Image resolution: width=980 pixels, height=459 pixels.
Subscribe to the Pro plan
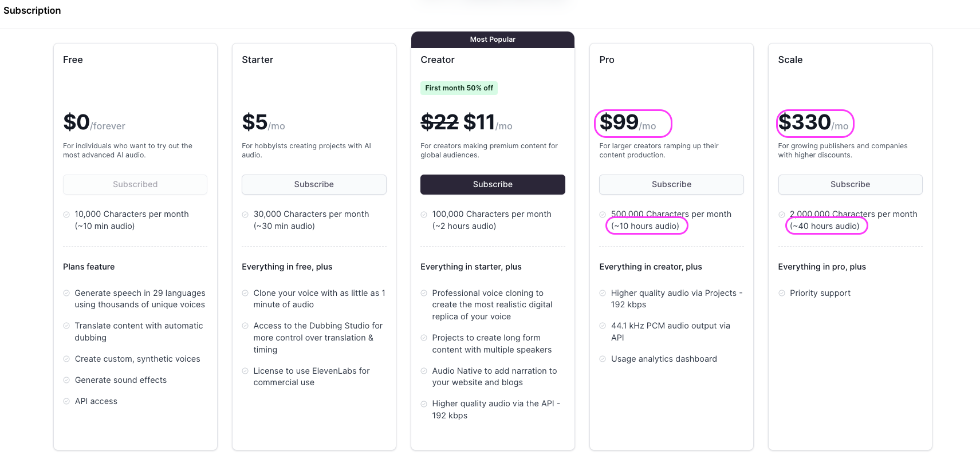(x=671, y=184)
